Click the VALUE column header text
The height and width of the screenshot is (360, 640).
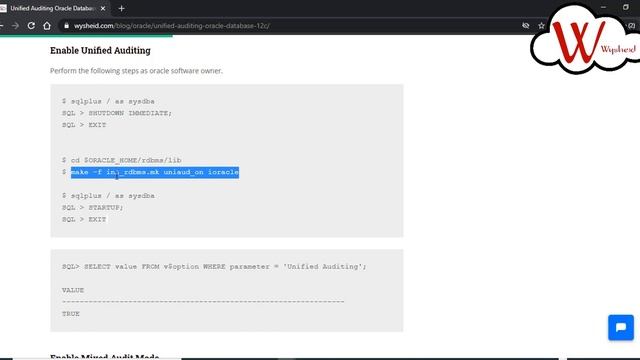[73, 290]
